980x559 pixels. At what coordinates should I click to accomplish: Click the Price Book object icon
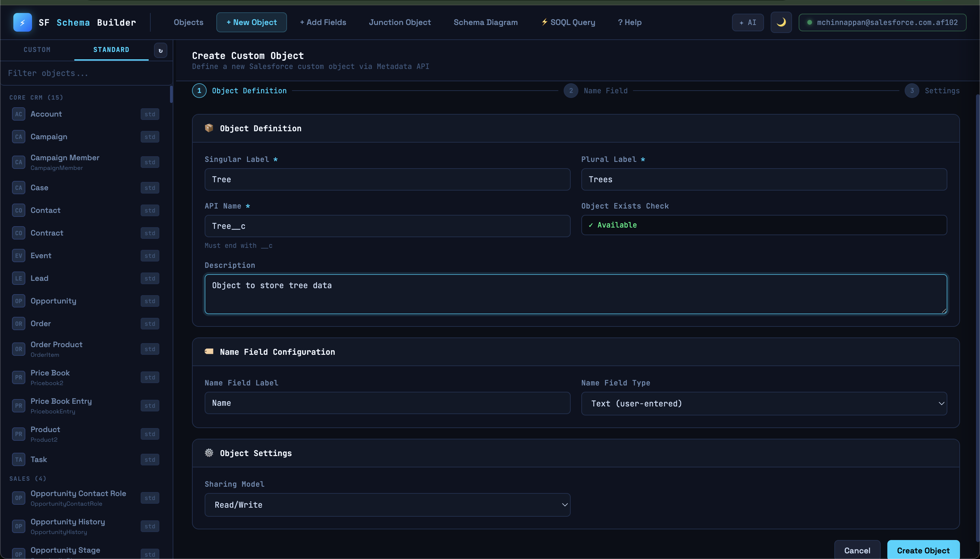pyautogui.click(x=18, y=377)
